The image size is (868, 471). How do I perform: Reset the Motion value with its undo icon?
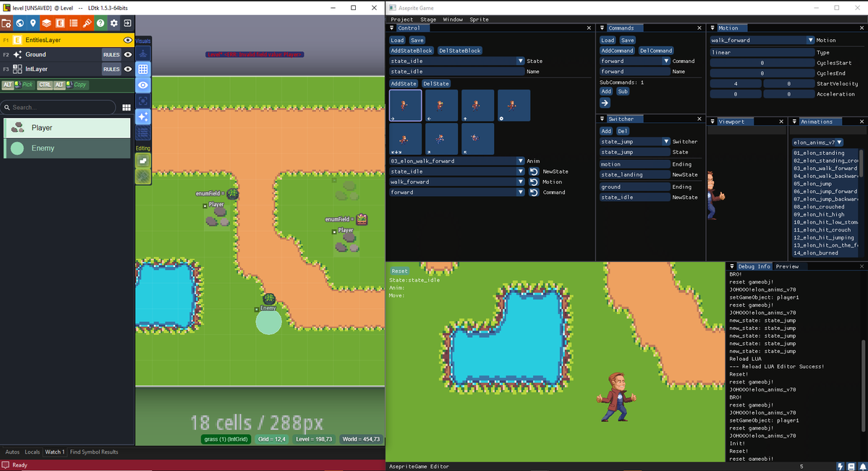click(533, 182)
